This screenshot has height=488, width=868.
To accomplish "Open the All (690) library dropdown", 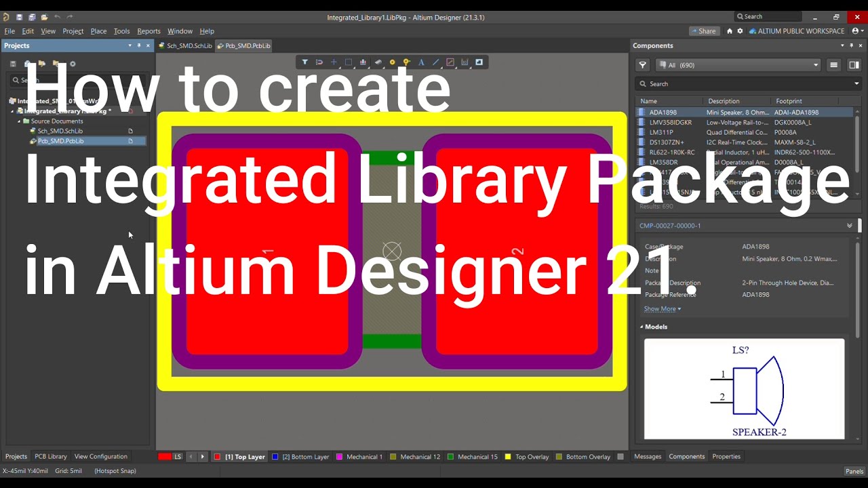I will (739, 65).
